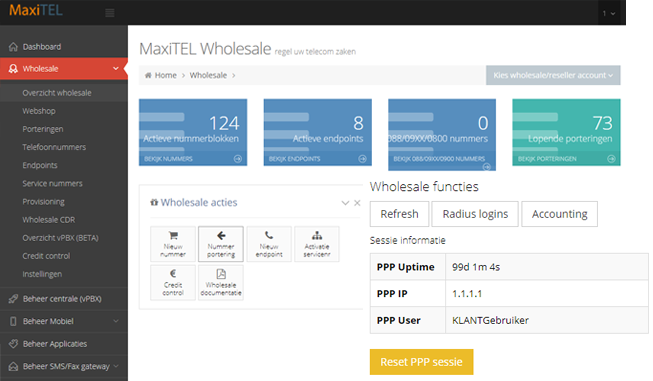This screenshot has height=381, width=653.
Task: Select PPP User value KLANTGebruiker
Action: point(491,320)
